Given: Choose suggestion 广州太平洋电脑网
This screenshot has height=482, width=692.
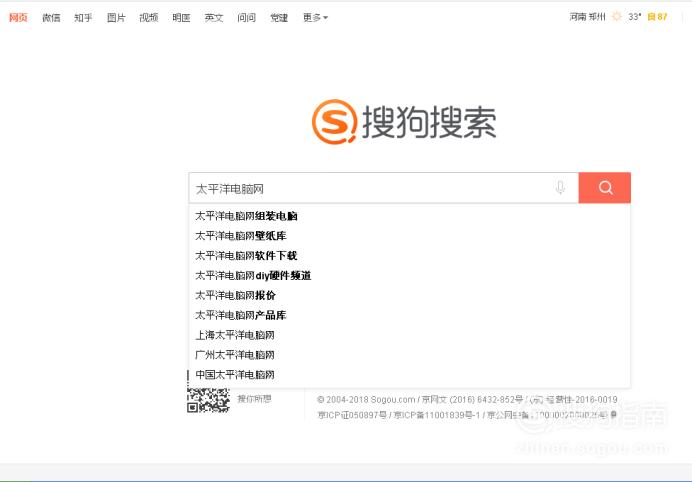Looking at the screenshot, I should [410, 355].
